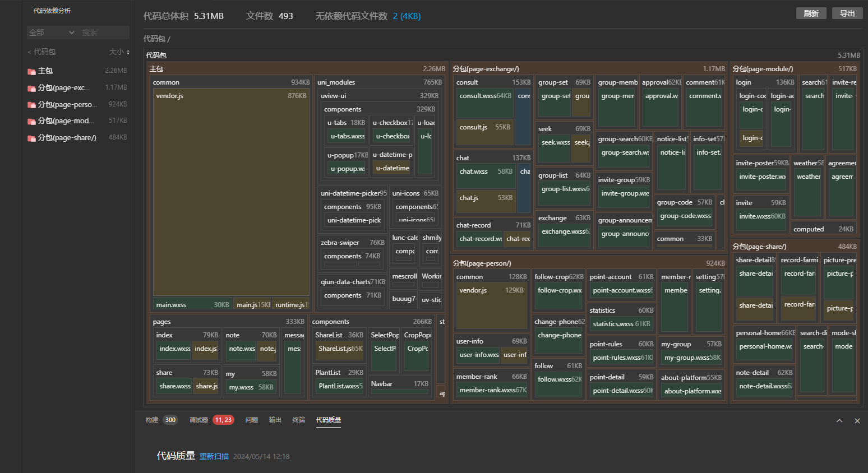Select the chat.js 53KB block
The width and height of the screenshot is (868, 473).
(486, 202)
